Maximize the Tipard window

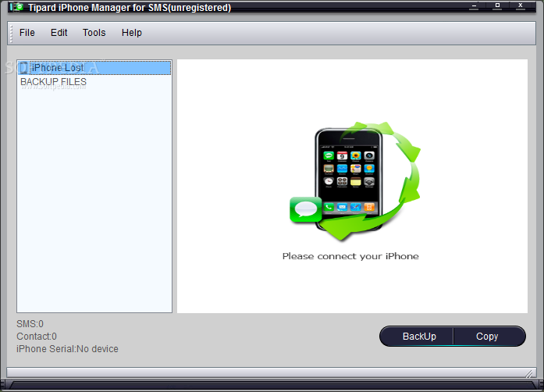point(497,5)
